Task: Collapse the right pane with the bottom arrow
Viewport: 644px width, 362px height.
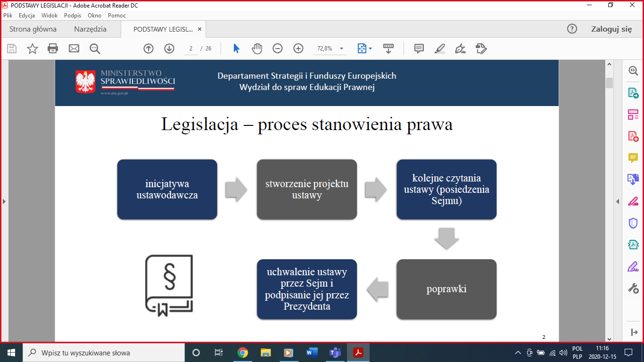Action: (633, 332)
